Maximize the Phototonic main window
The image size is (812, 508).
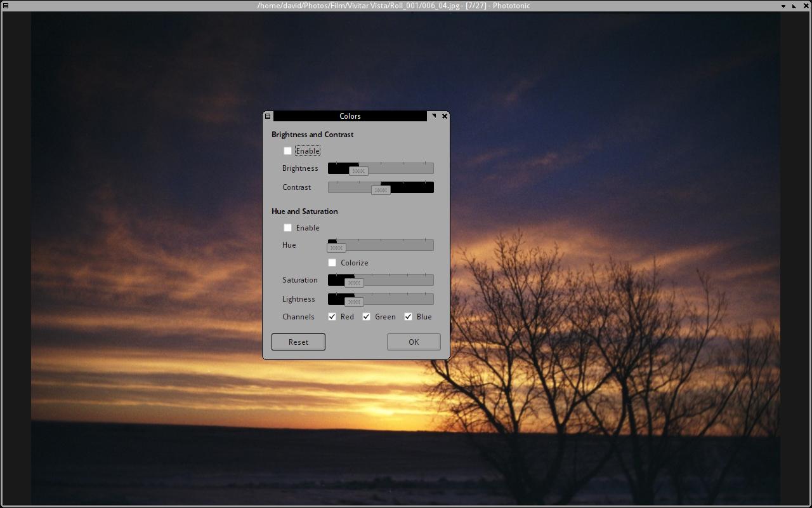click(x=794, y=6)
